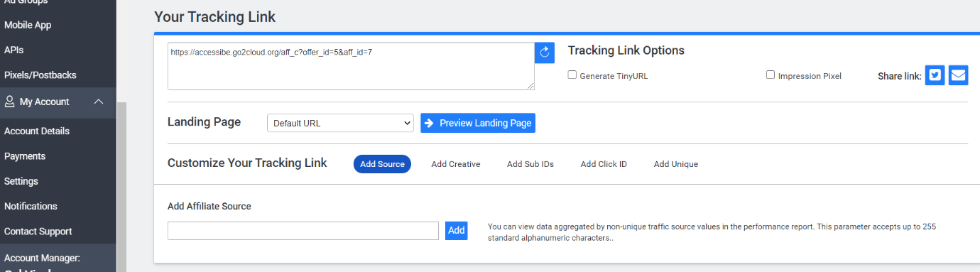Click the Customize Your Tracking Link heading
Screen dimensions: 980x272
[247, 163]
